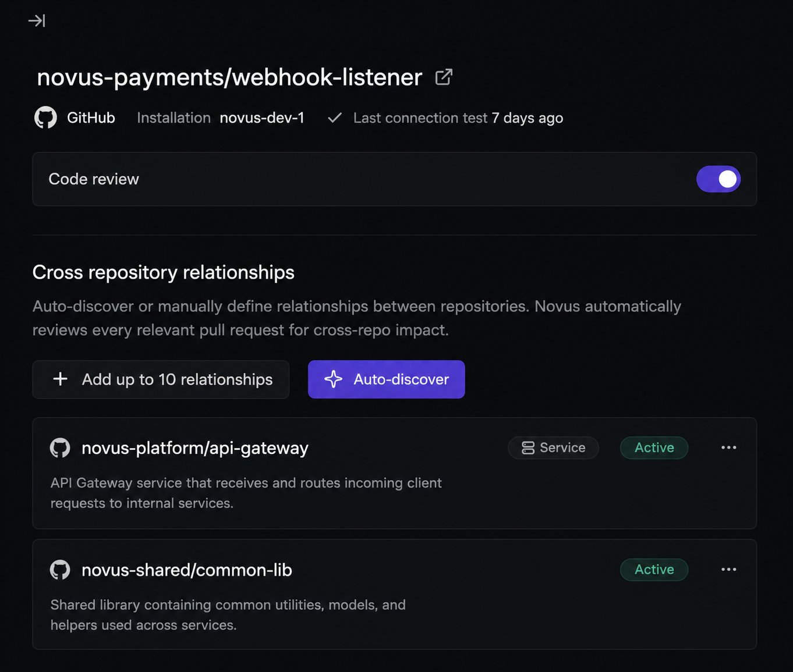The height and width of the screenshot is (672, 793).
Task: Click Add up to 10 relationships button
Action: [x=161, y=379]
